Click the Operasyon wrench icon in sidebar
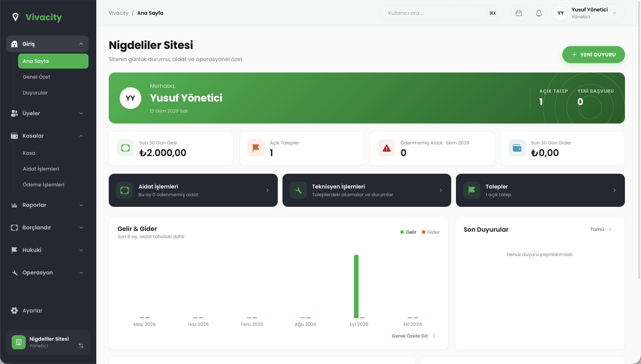The height and width of the screenshot is (364, 641). (14, 273)
